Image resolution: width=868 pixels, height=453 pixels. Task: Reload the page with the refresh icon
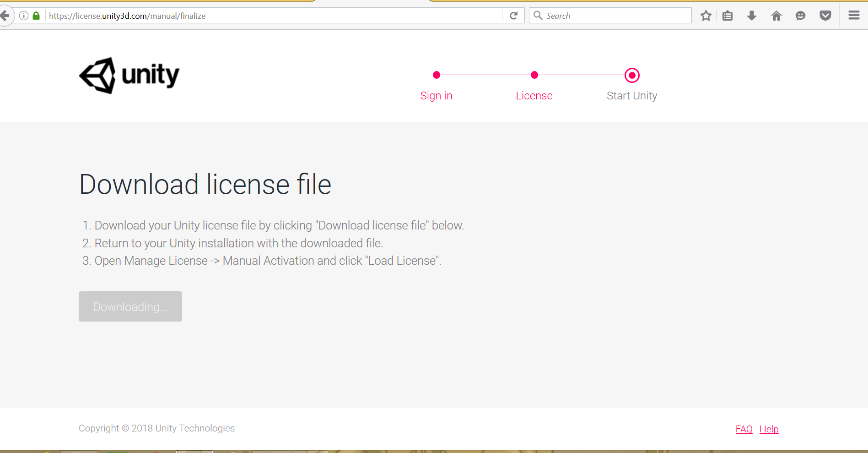(513, 16)
